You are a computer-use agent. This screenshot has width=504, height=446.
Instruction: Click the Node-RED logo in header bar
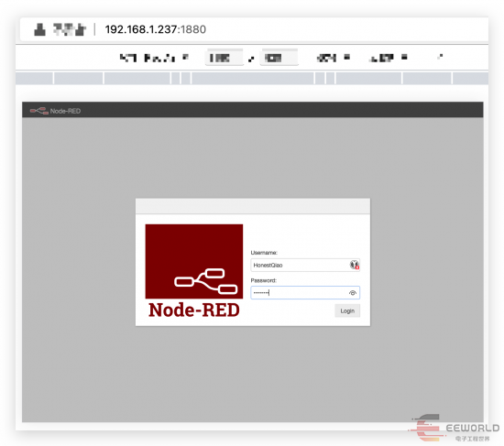pos(39,111)
